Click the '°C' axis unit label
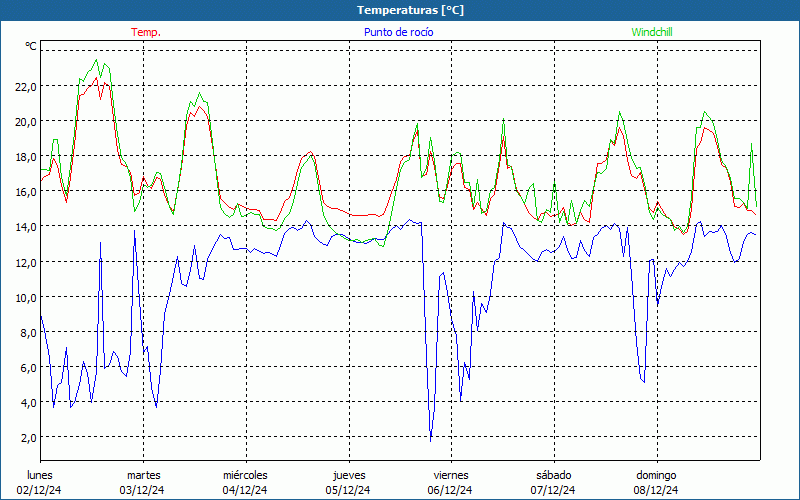Image resolution: width=800 pixels, height=500 pixels. click(31, 46)
